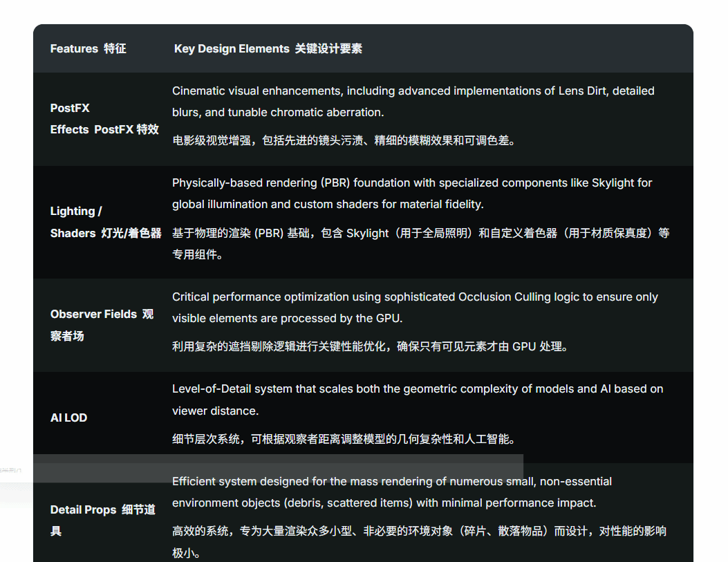Click the Chinese GPU occlusion description text
The image size is (728, 562).
click(x=370, y=346)
